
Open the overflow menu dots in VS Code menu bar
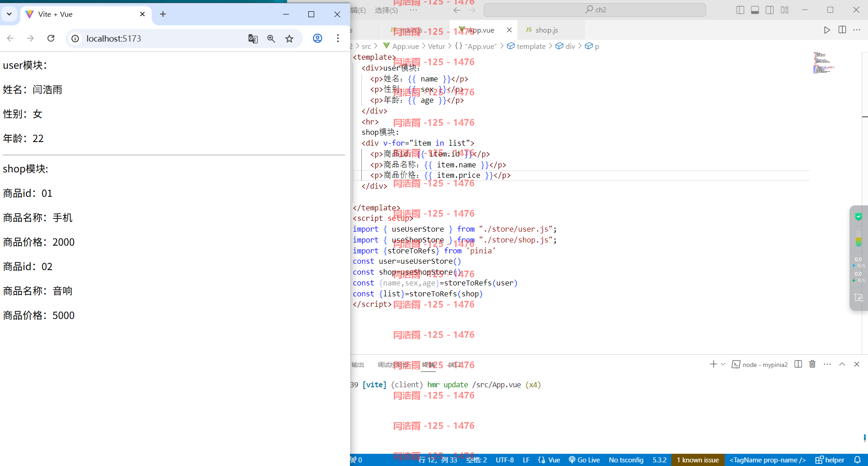point(413,10)
